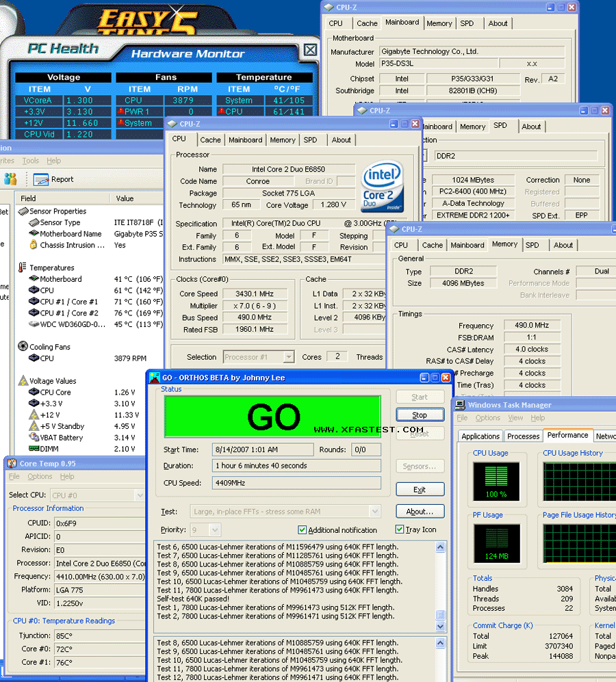The height and width of the screenshot is (682, 616).
Task: Click the users icon in Everest toolbar
Action: 10,179
